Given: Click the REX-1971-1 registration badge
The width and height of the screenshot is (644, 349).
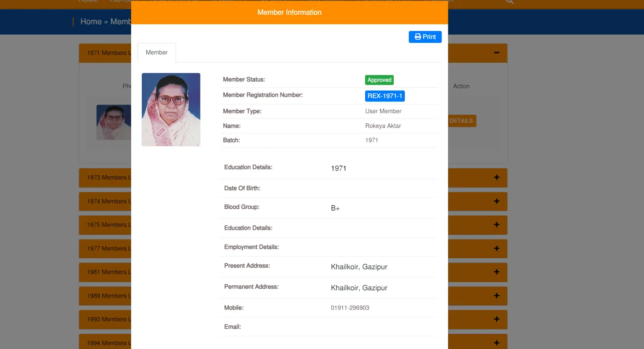Looking at the screenshot, I should [385, 96].
